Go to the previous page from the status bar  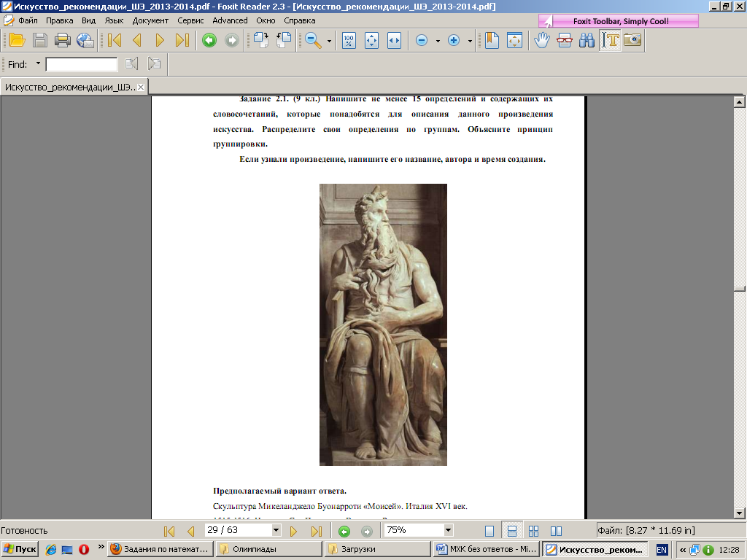191,531
